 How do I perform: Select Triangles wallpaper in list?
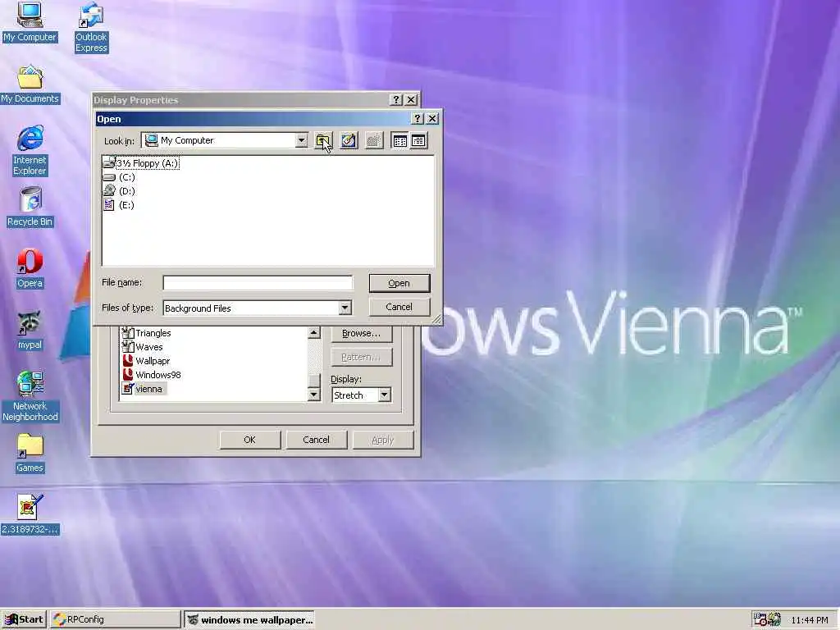pyautogui.click(x=147, y=333)
